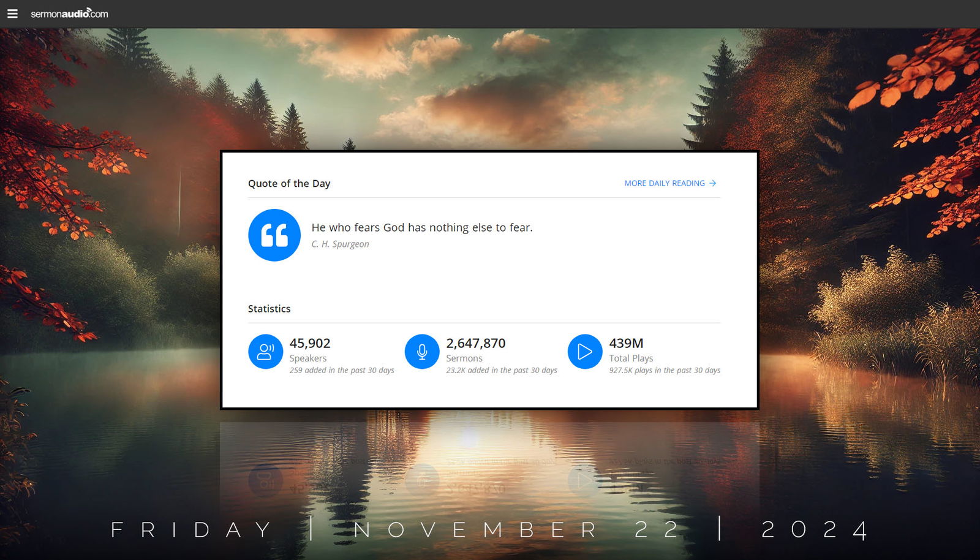Click the Speakers label
Screen dimensions: 980x560
pos(308,358)
